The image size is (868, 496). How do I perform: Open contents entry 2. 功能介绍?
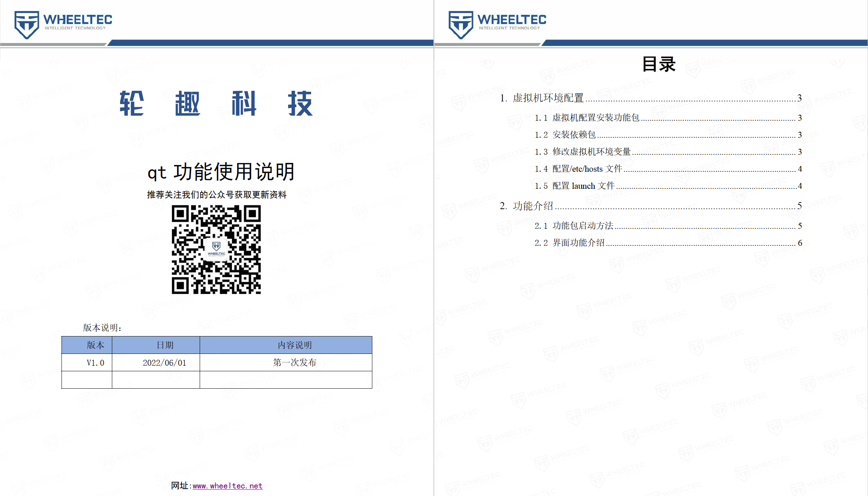[651, 206]
